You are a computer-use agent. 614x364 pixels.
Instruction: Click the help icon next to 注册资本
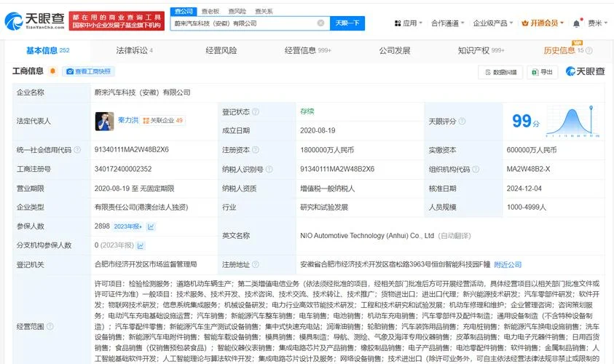[x=256, y=150]
